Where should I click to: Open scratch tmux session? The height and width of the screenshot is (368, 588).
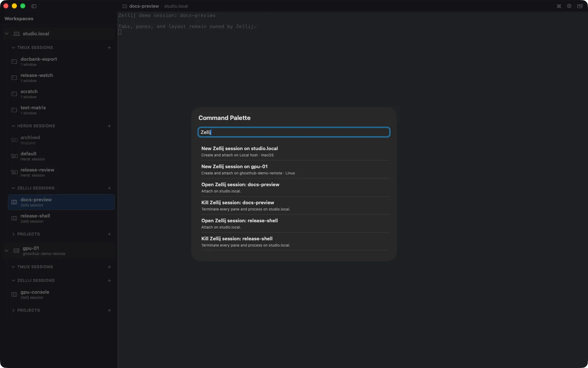pyautogui.click(x=61, y=94)
